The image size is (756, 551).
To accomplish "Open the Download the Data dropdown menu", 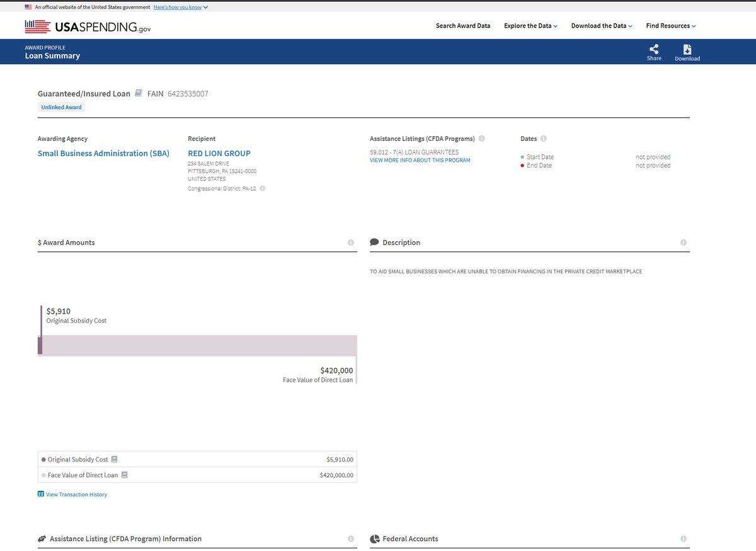I will coord(601,26).
